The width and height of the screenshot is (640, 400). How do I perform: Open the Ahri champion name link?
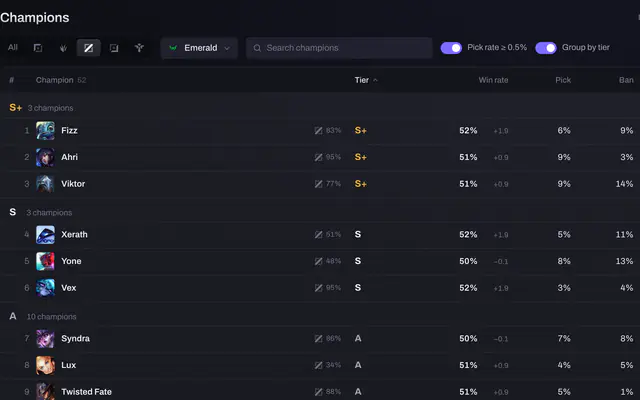[x=69, y=157]
